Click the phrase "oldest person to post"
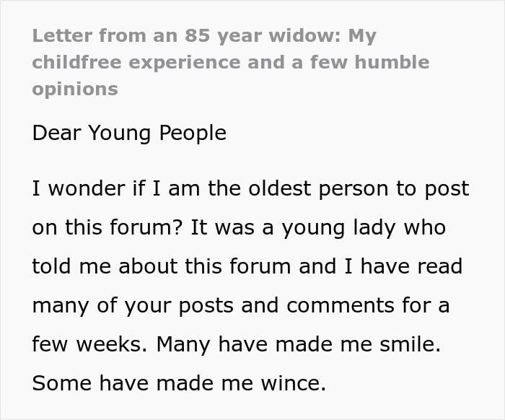The image size is (505, 420). click(359, 189)
